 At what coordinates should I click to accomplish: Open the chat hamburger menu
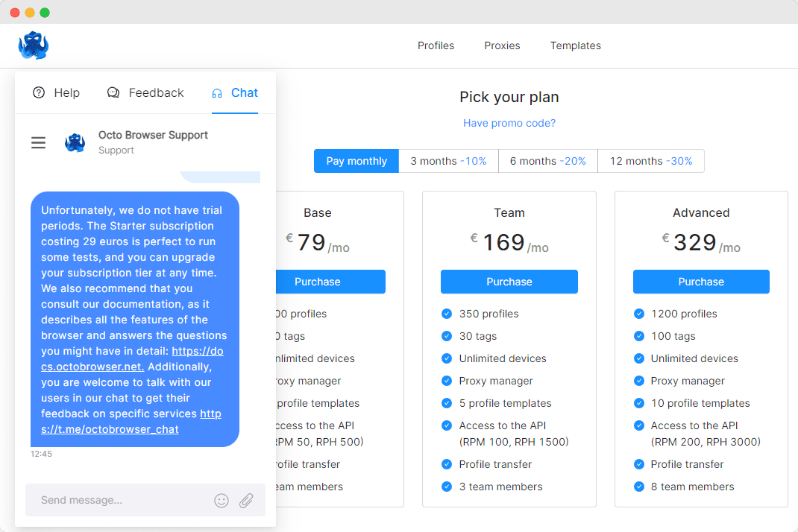point(38,142)
